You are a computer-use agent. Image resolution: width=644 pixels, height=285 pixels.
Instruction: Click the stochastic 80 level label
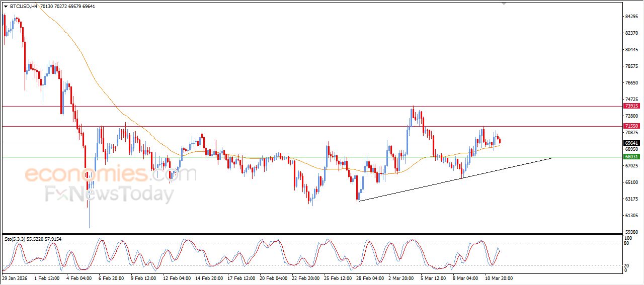(627, 243)
